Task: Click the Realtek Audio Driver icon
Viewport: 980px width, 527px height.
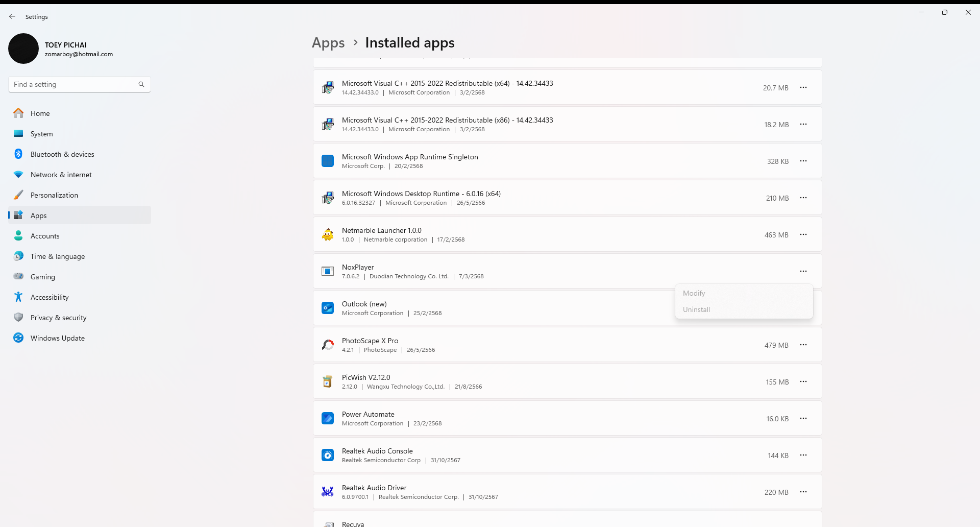Action: click(x=328, y=492)
